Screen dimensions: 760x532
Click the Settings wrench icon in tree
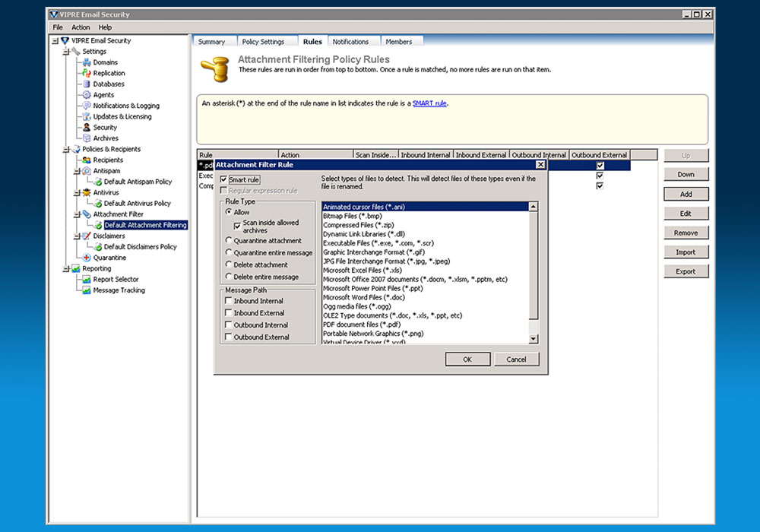coord(75,52)
